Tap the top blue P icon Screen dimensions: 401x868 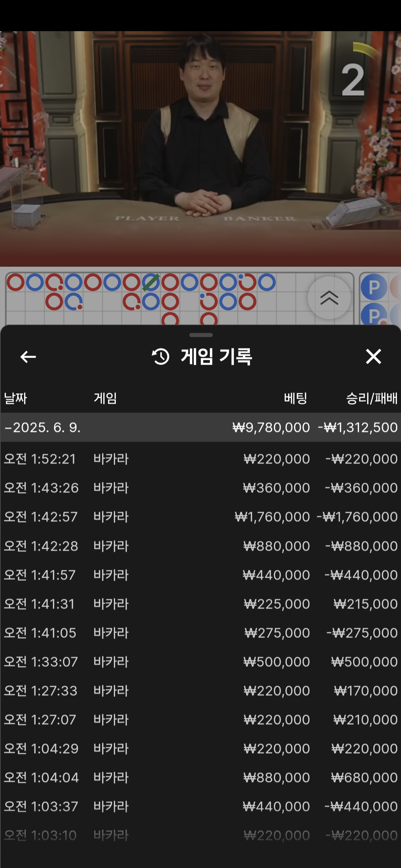tap(374, 287)
